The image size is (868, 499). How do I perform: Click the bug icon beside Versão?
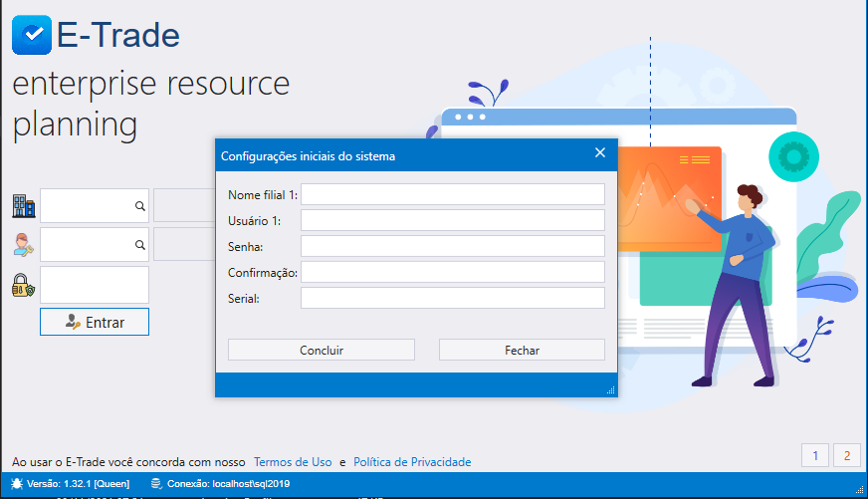(17, 483)
